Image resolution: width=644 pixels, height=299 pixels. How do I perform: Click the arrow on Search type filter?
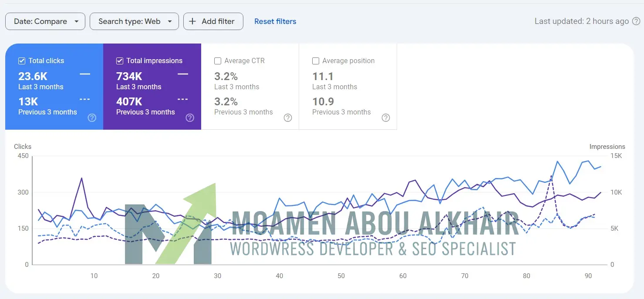pyautogui.click(x=170, y=21)
